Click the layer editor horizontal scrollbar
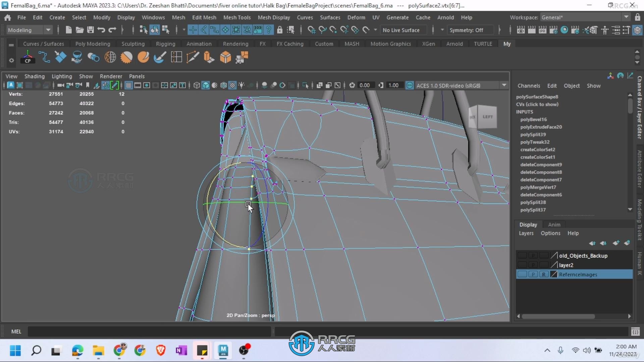This screenshot has width=644, height=362. tap(558, 316)
